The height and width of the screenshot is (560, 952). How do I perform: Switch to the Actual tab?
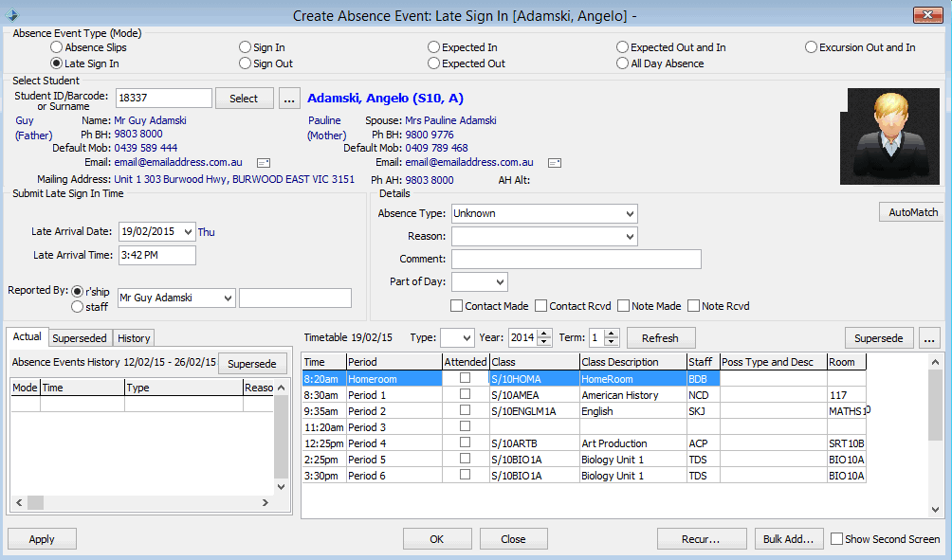[x=27, y=336]
